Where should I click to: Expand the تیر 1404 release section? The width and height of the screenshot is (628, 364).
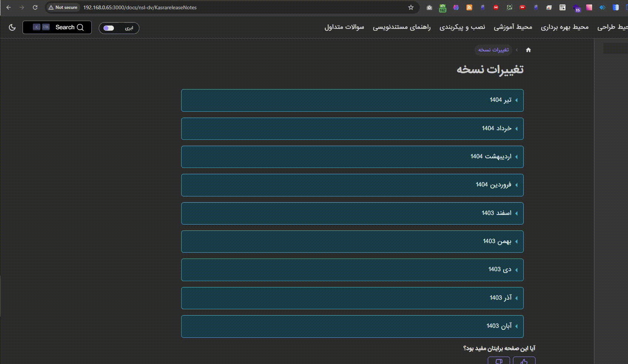352,100
